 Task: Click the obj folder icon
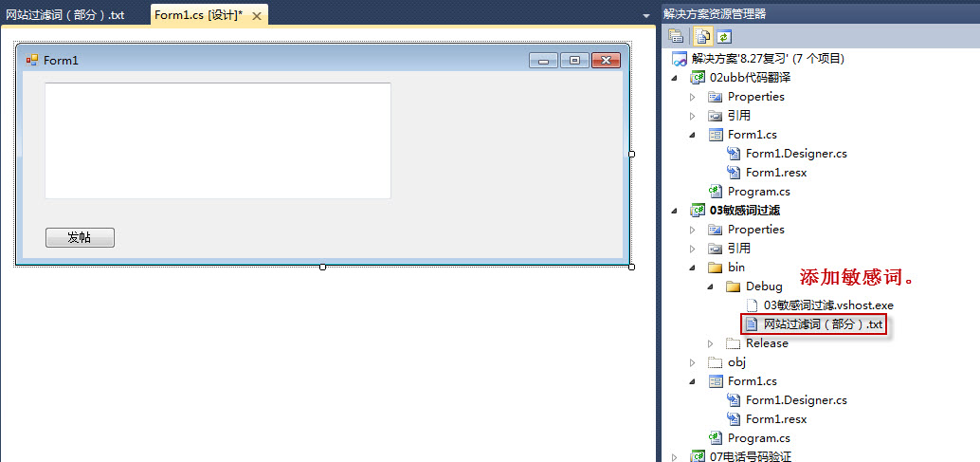click(715, 362)
